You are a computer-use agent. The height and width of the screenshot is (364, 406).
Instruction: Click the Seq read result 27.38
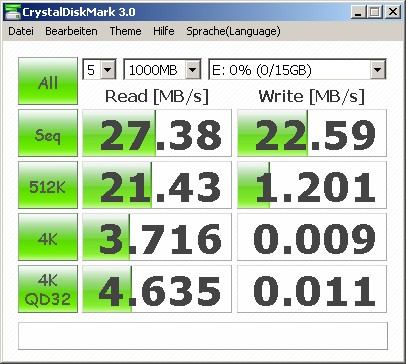[157, 133]
